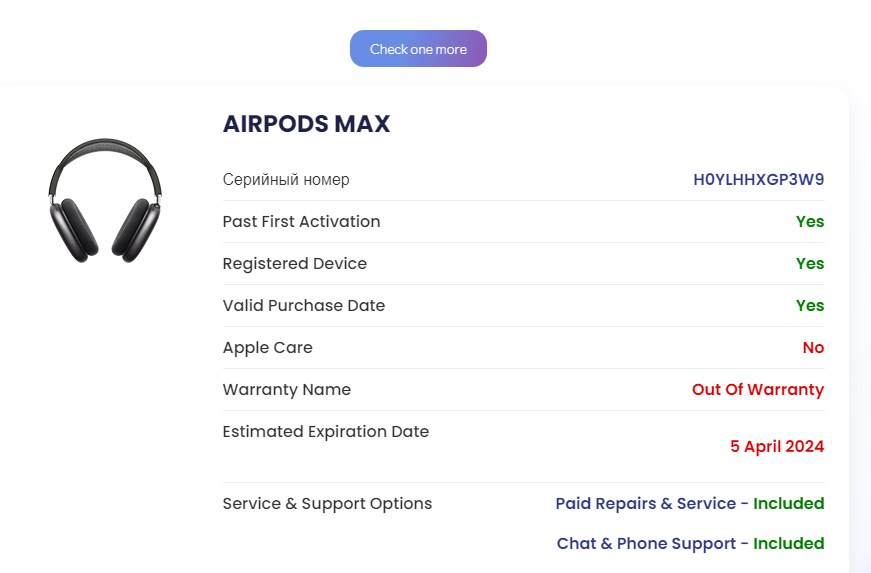Click the Estimated Expiration Date label

326,432
